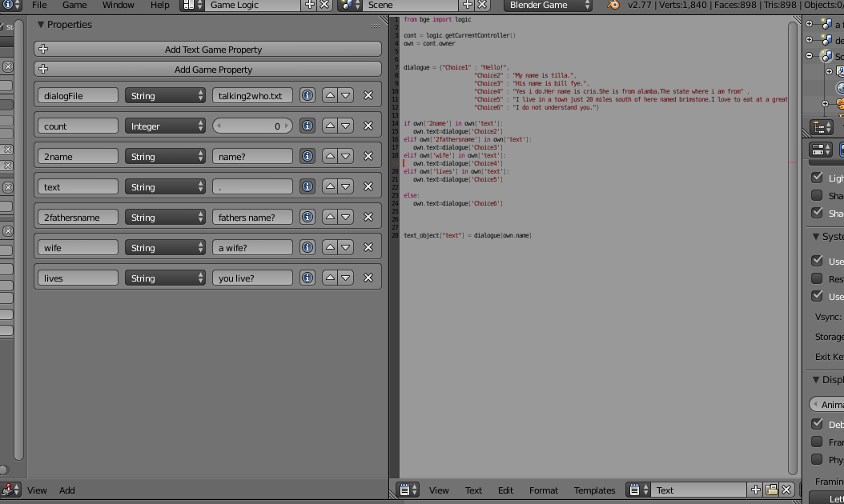Viewport: 844px width, 504px height.
Task: Click the text editor vertical scrollbar
Action: (x=792, y=247)
